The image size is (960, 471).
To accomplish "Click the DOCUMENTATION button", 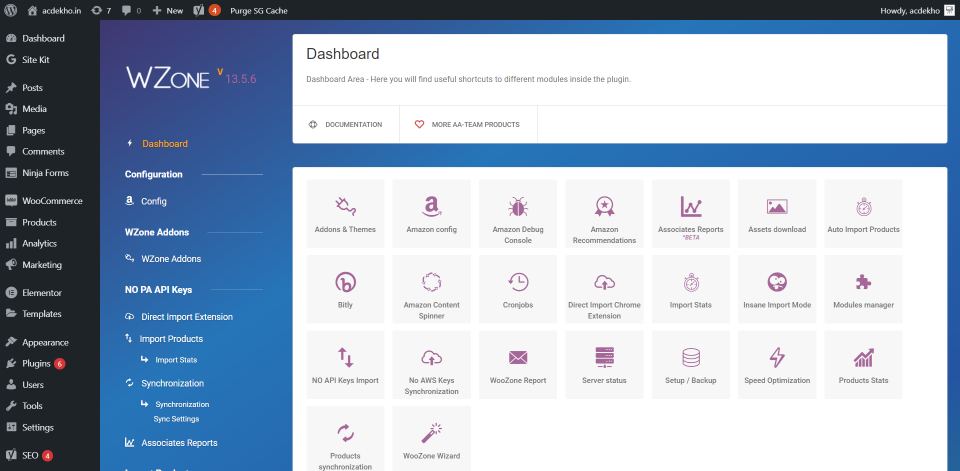I will (346, 124).
